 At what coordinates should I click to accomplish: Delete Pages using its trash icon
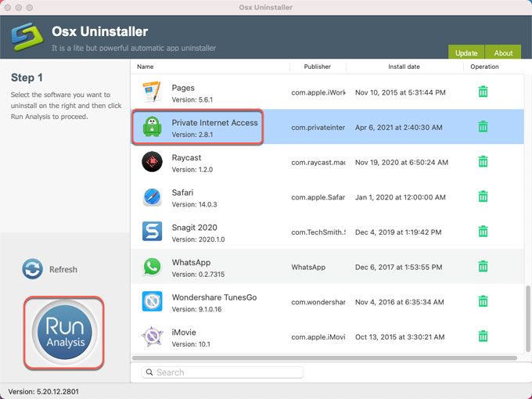[x=483, y=92]
